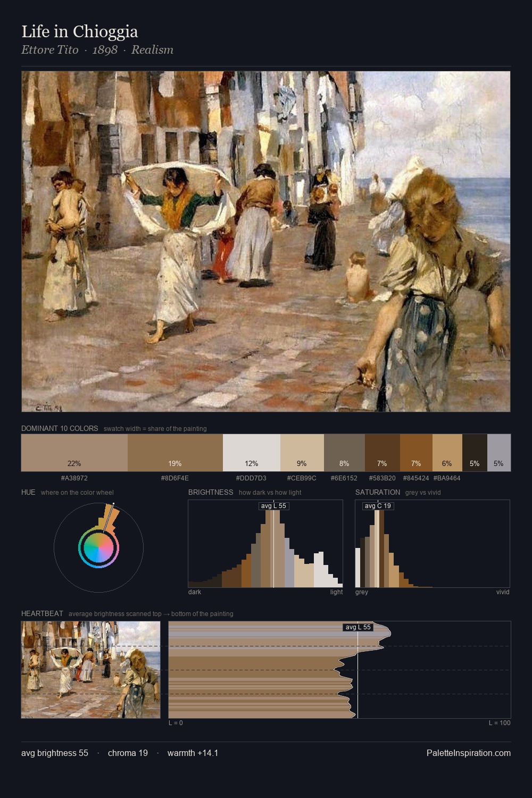Image resolution: width=532 pixels, height=798 pixels.
Task: Click "grey vs vivid" caption
Action: (423, 493)
